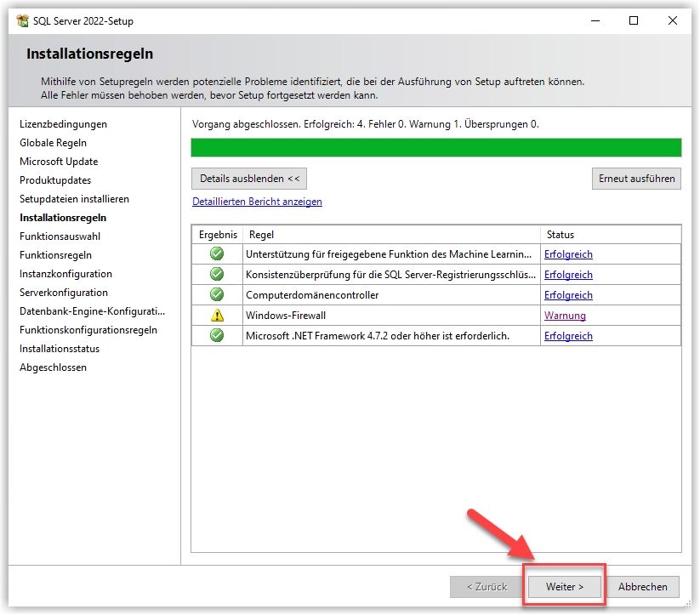700x615 pixels.
Task: Select Globale Regeln in the step list
Action: pyautogui.click(x=53, y=143)
